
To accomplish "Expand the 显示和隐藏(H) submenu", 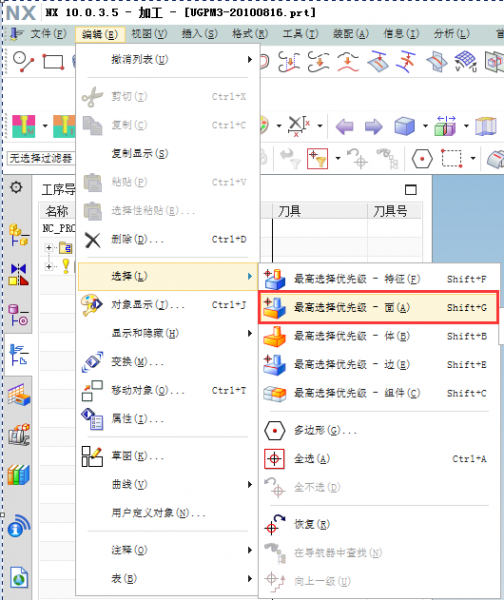I will (x=168, y=333).
